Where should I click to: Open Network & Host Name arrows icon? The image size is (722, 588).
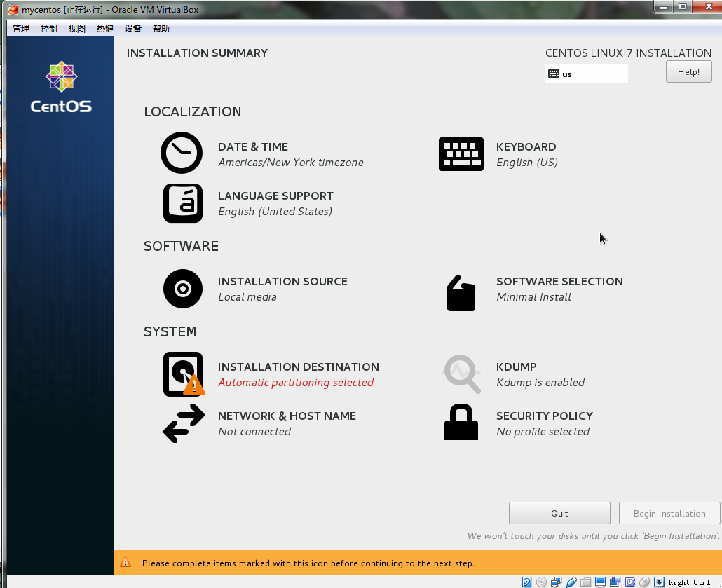(x=184, y=423)
